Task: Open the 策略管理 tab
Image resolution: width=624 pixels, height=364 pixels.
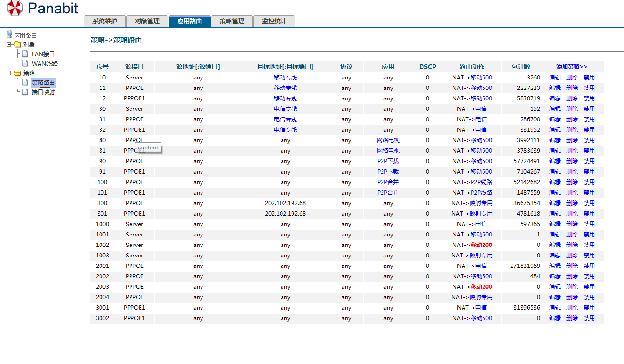Action: [x=232, y=21]
